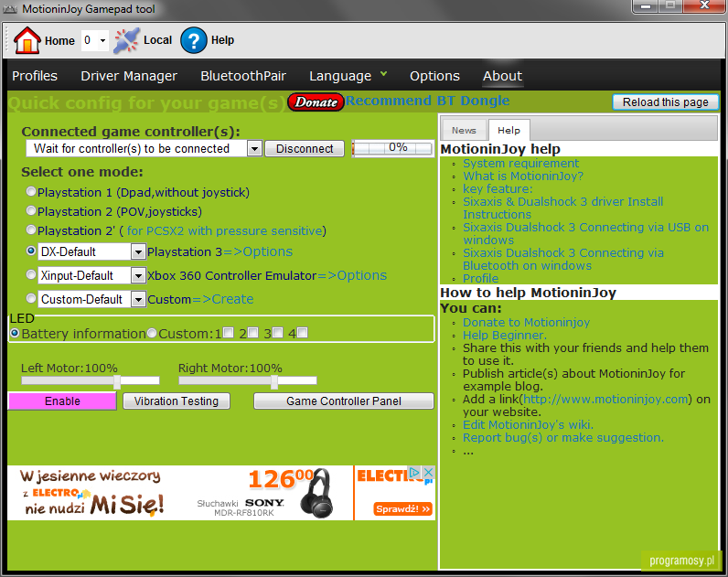Open Driver Manager page
The height and width of the screenshot is (577, 728).
(x=129, y=76)
